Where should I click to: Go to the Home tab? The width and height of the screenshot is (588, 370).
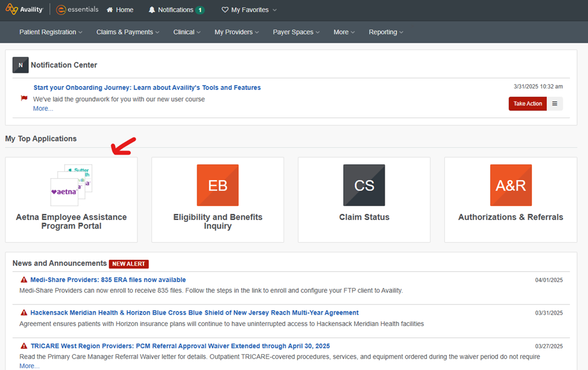pos(120,10)
